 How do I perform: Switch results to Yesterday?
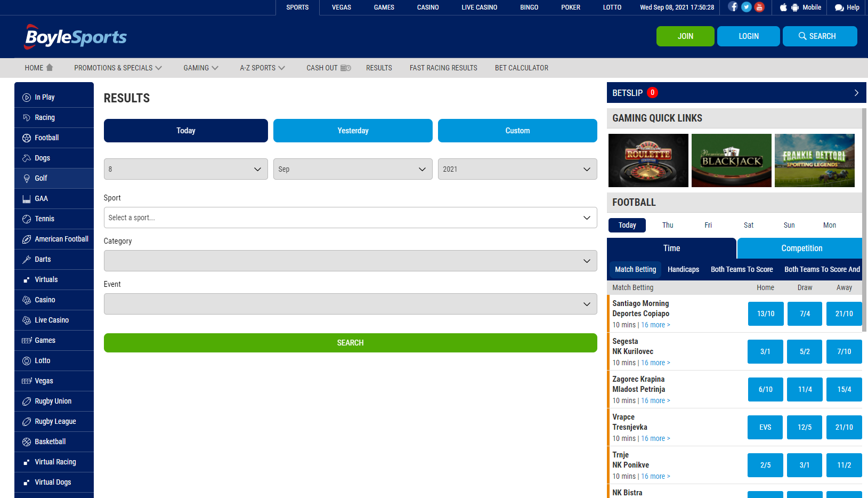[353, 131]
